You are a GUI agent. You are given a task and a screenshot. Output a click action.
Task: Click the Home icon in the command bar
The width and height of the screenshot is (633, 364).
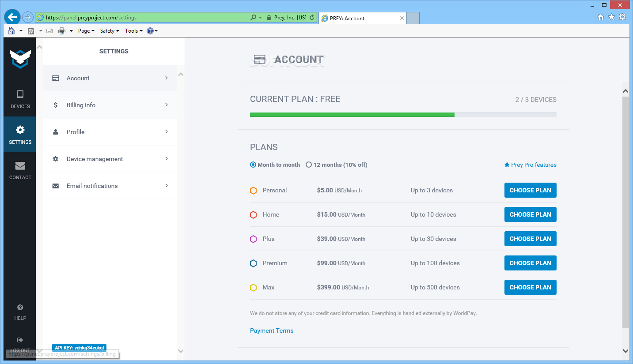point(11,31)
